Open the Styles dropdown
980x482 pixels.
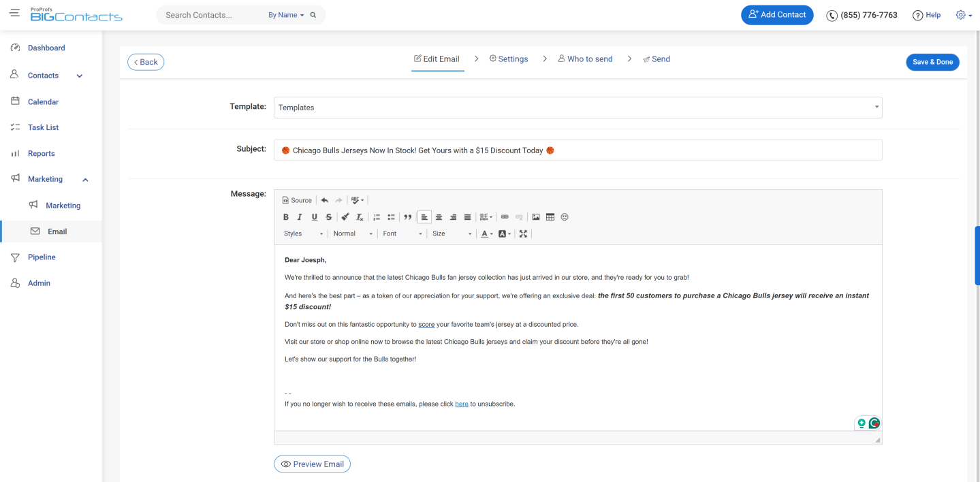(304, 234)
